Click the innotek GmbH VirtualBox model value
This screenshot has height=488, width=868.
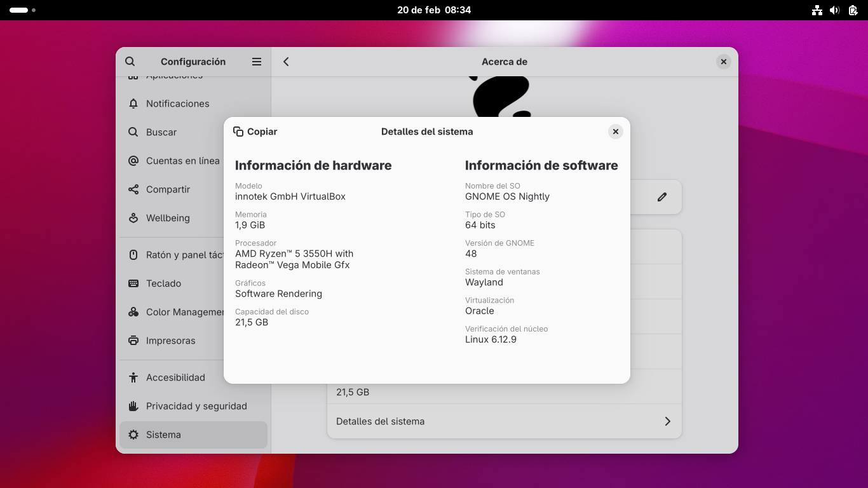[x=290, y=196]
